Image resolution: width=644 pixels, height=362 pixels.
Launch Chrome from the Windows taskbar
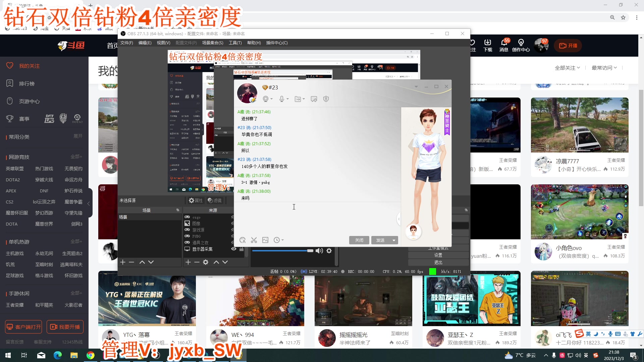pos(90,355)
